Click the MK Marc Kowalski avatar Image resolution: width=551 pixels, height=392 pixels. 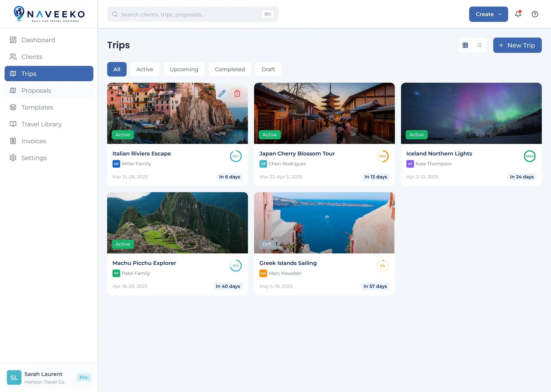pos(263,274)
